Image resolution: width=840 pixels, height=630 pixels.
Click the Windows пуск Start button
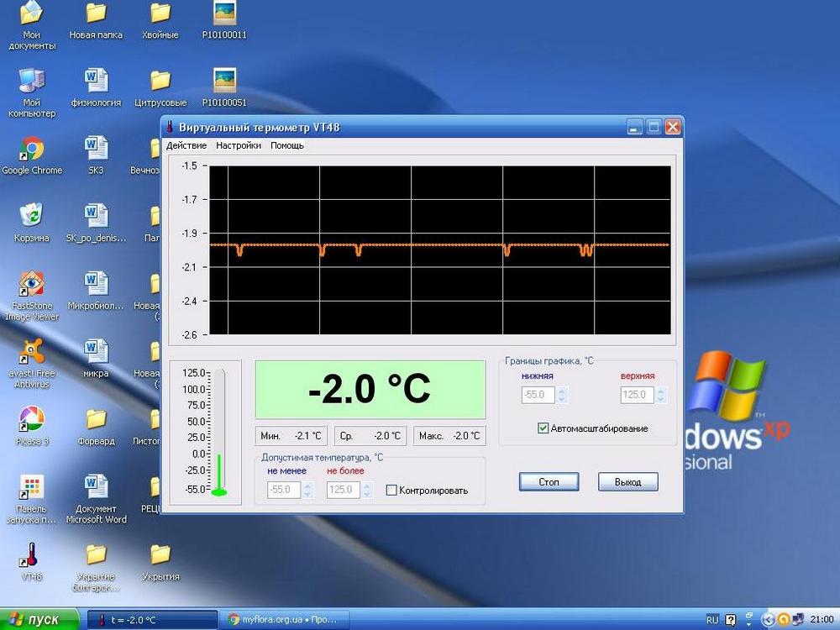click(35, 620)
